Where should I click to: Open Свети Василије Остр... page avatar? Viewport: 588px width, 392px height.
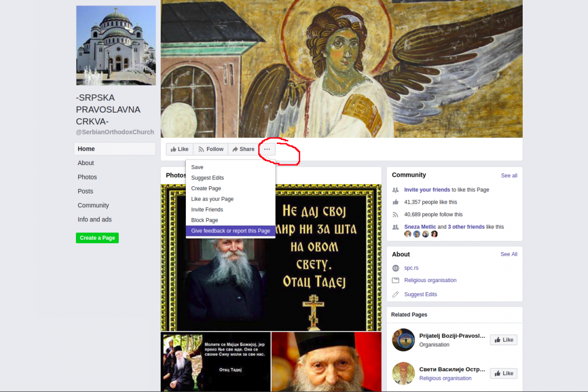pos(403,373)
